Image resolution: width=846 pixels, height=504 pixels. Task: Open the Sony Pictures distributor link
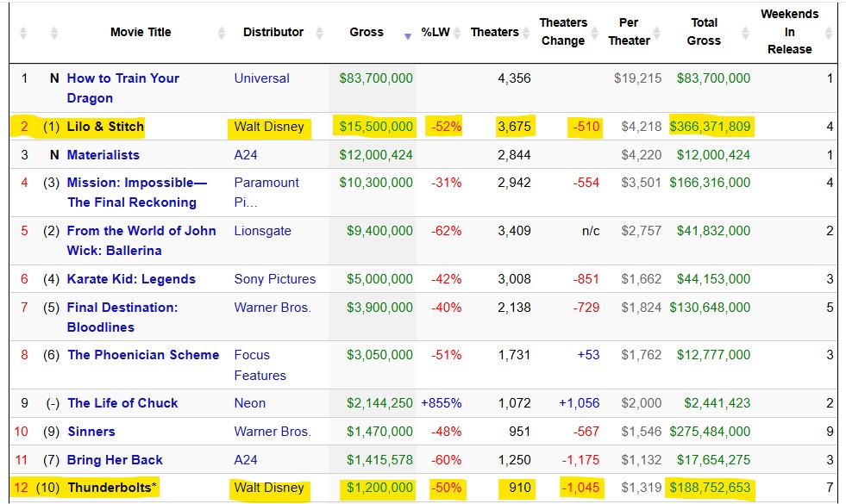click(x=275, y=279)
